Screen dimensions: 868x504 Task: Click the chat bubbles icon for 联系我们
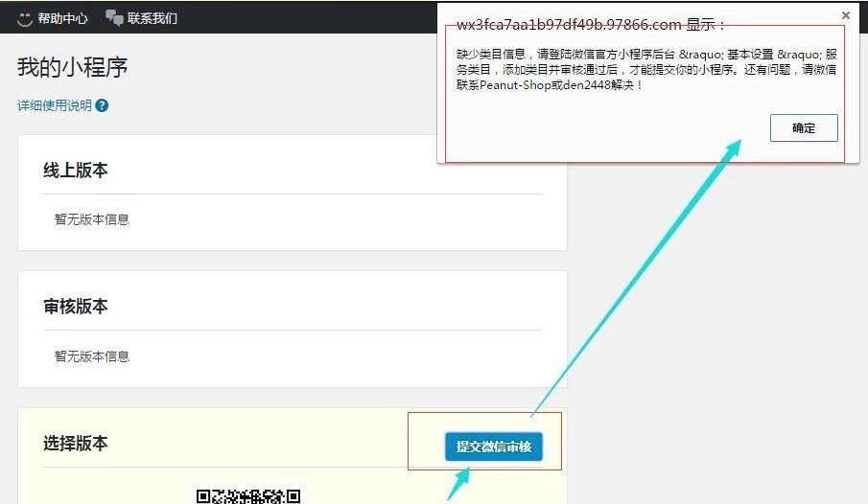click(114, 18)
